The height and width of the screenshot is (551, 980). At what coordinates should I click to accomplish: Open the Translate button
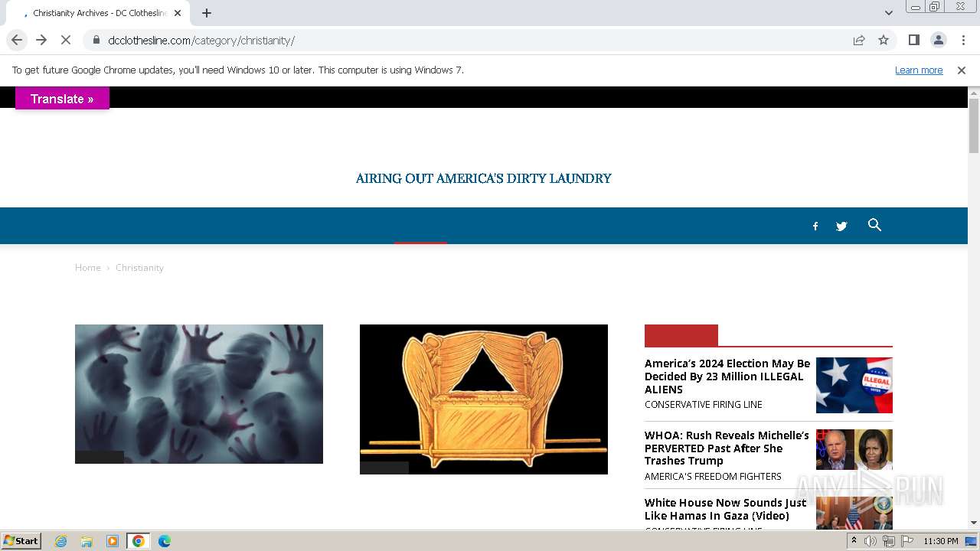(62, 99)
